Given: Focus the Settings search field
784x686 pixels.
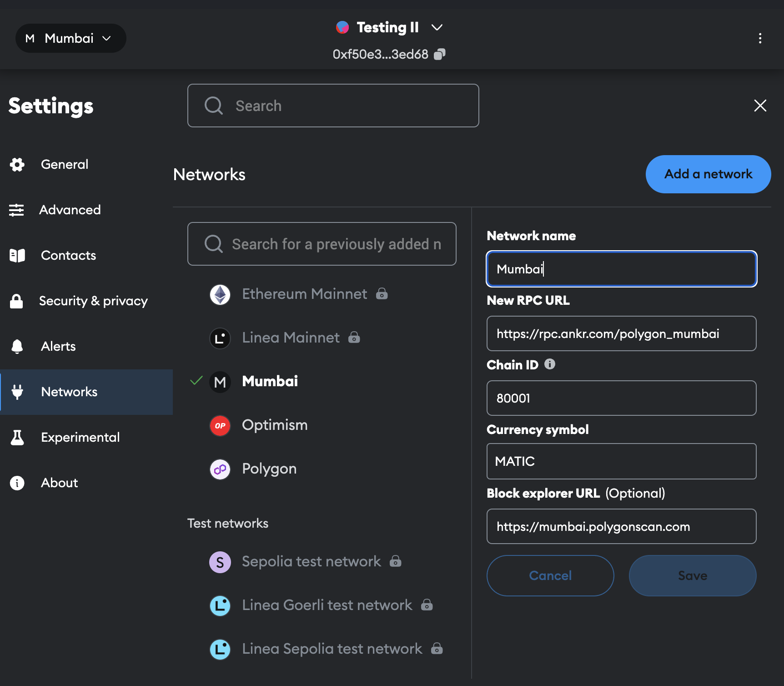Looking at the screenshot, I should 333,106.
